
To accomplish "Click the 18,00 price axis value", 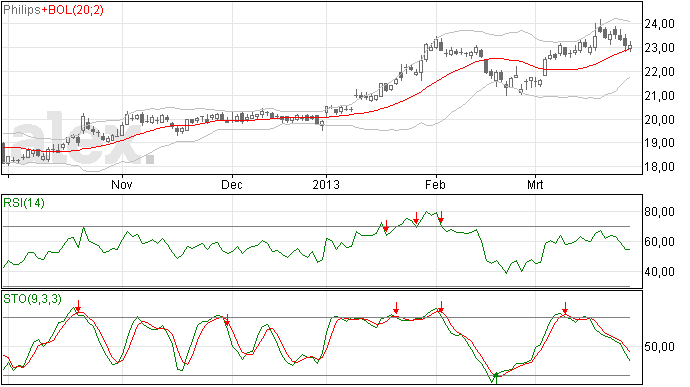I will tap(659, 167).
